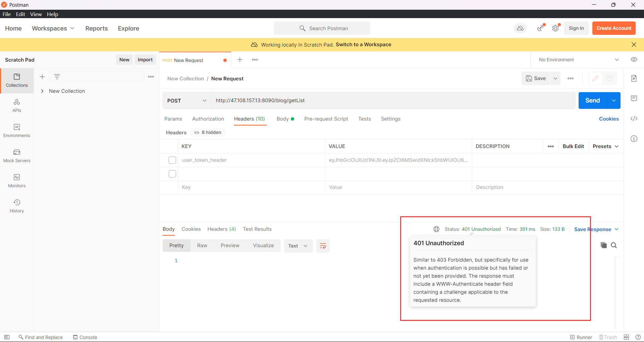Click the comment mode icon near Save
The image size is (644, 342).
[x=609, y=78]
